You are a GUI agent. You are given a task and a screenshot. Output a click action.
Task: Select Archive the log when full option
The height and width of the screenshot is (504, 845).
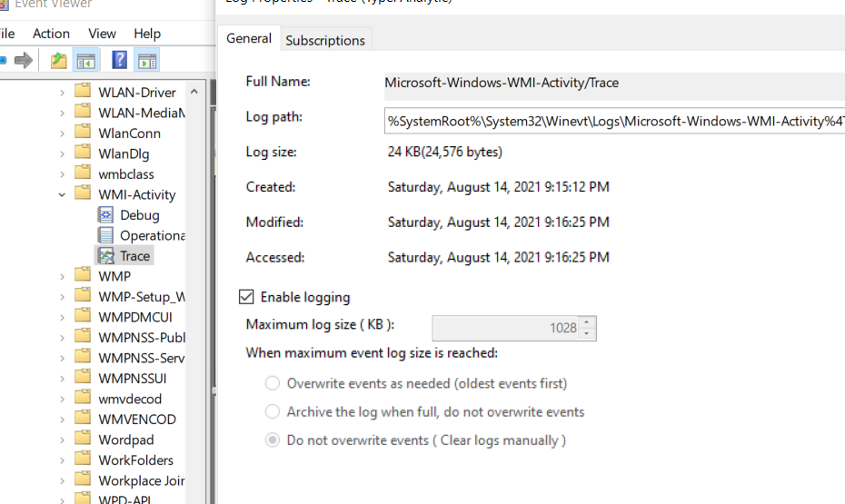tap(273, 412)
